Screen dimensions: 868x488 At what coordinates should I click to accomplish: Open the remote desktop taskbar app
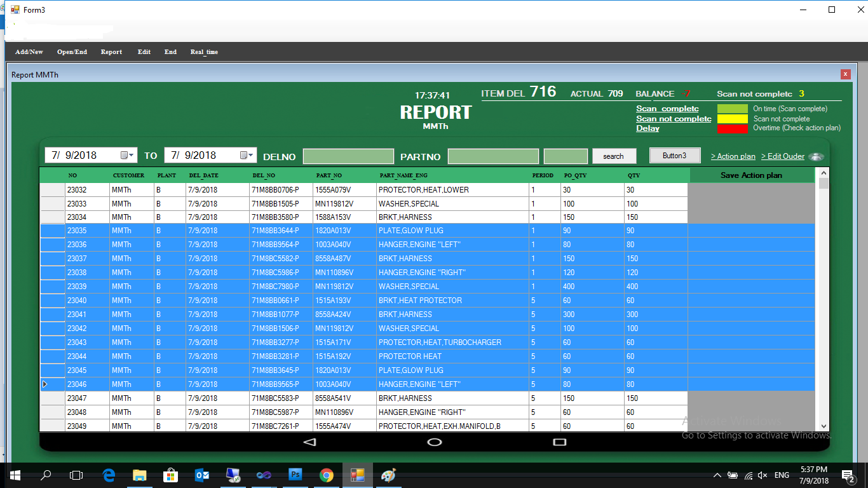pyautogui.click(x=233, y=475)
